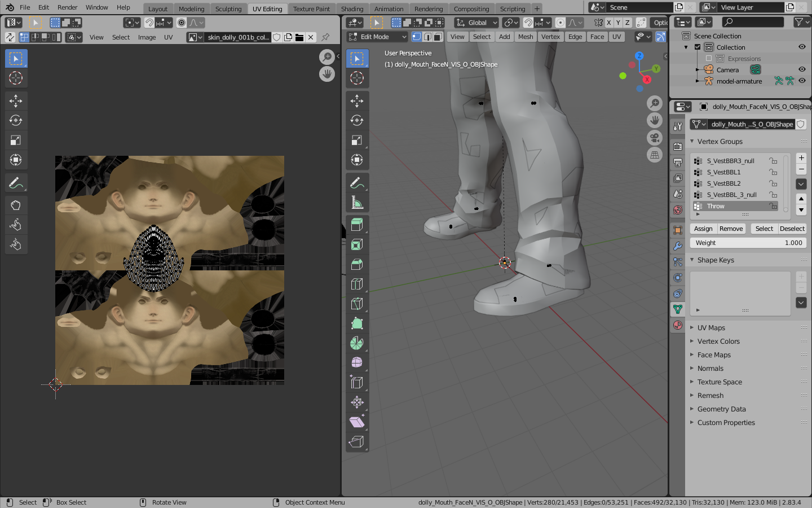Select the Bevel tool
The image size is (812, 508).
(x=357, y=264)
